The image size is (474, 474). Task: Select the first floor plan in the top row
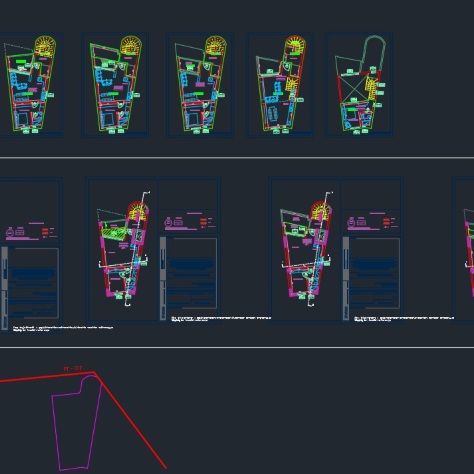click(x=30, y=85)
